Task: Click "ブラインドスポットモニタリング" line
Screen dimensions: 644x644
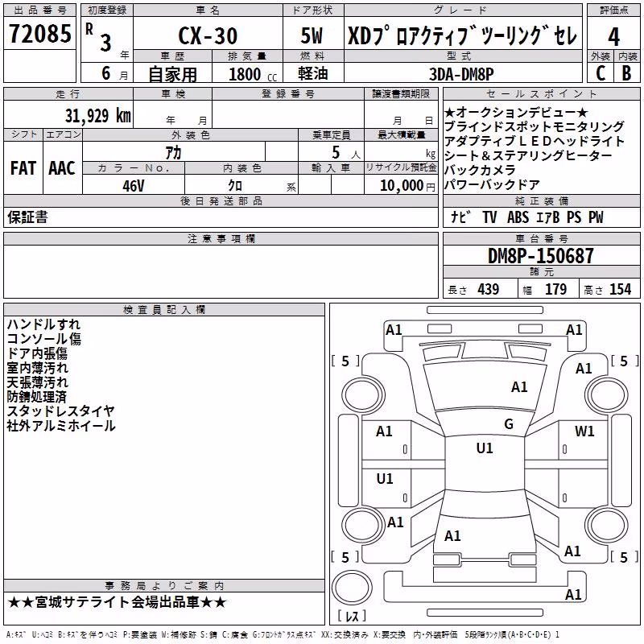Action: coord(535,126)
